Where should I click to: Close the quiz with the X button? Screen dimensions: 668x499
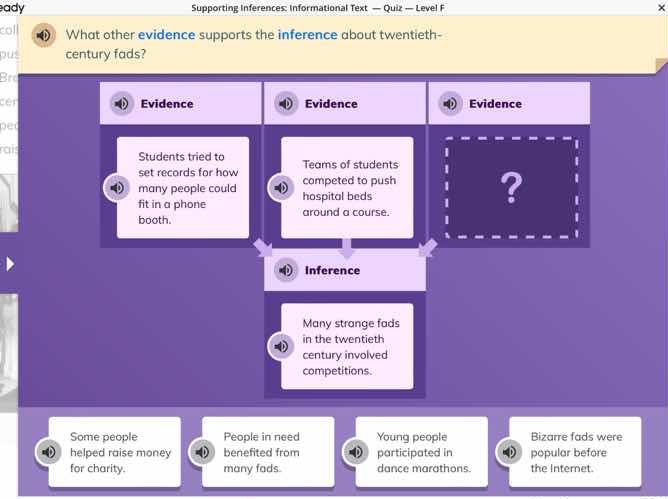click(662, 8)
